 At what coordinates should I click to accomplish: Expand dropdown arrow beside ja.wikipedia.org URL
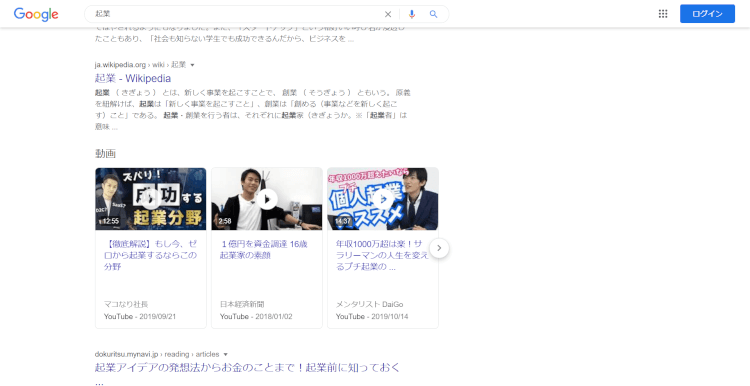point(193,65)
